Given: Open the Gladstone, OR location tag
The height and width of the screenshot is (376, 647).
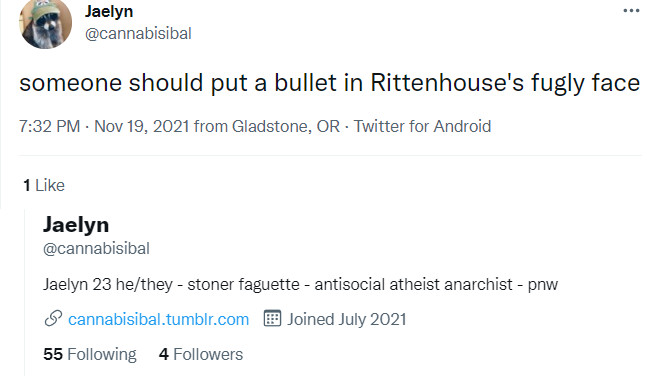Looking at the screenshot, I should coord(286,126).
